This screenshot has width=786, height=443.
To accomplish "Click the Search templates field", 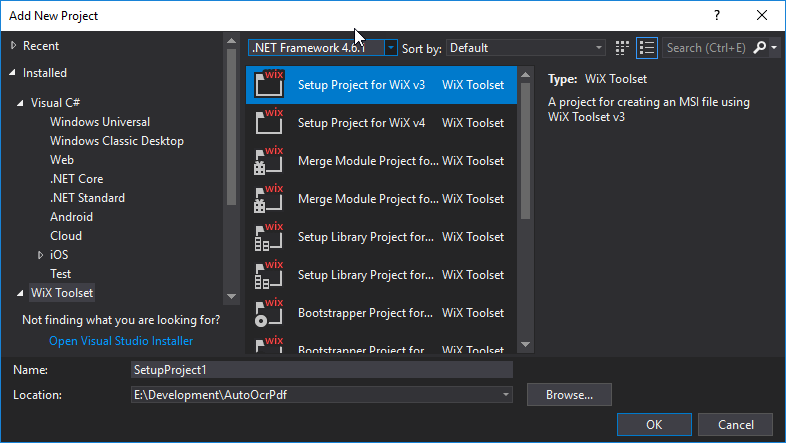I will [708, 48].
